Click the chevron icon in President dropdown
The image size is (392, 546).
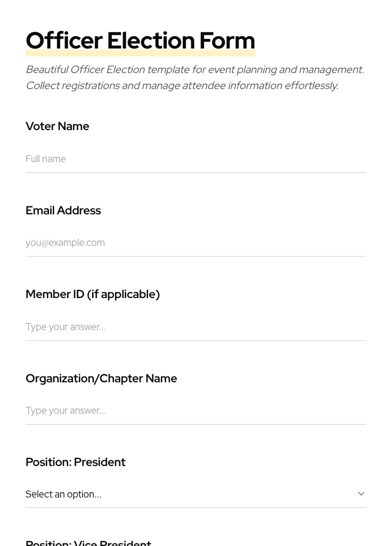point(361,494)
